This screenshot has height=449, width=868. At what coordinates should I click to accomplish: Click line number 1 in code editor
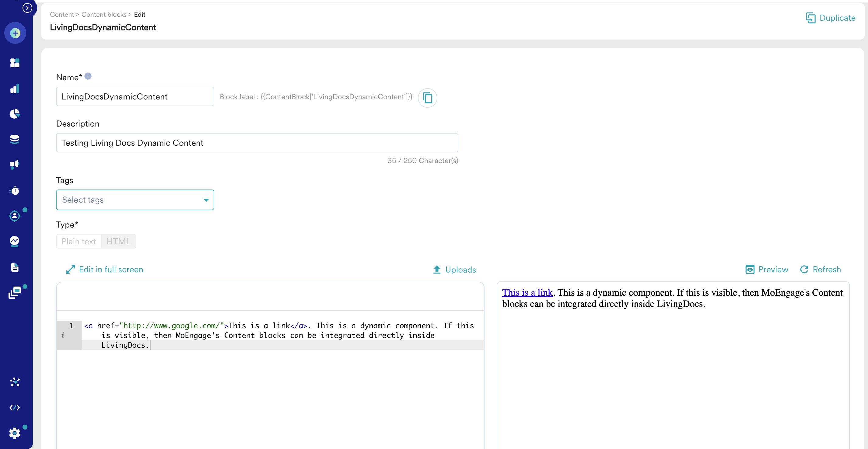tap(72, 325)
